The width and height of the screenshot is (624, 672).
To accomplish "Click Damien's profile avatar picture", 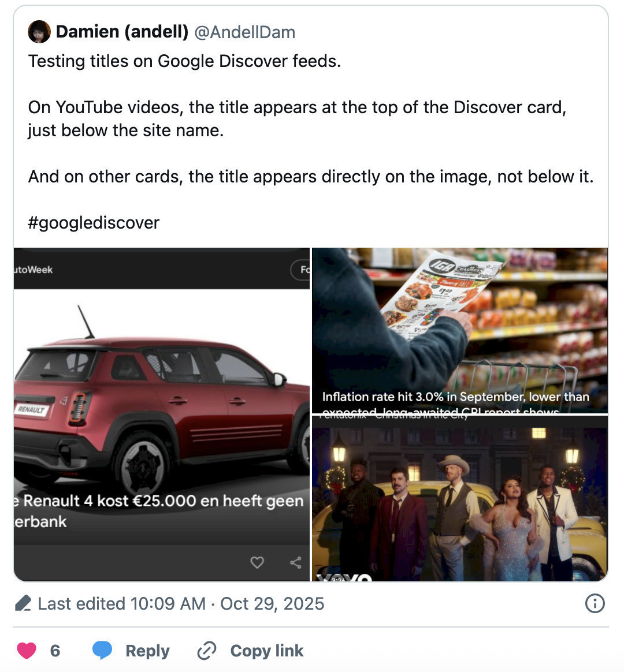I will pos(39,32).
